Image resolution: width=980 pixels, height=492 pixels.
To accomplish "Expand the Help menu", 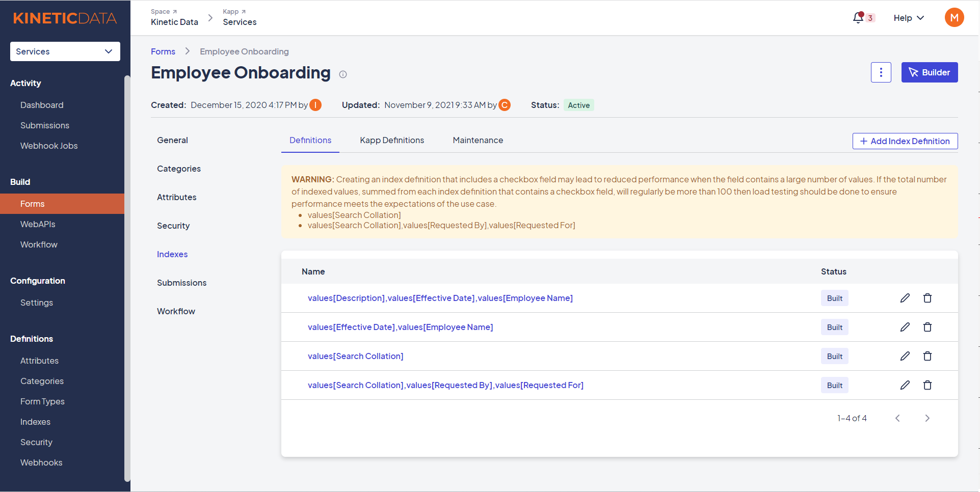I will [x=909, y=18].
